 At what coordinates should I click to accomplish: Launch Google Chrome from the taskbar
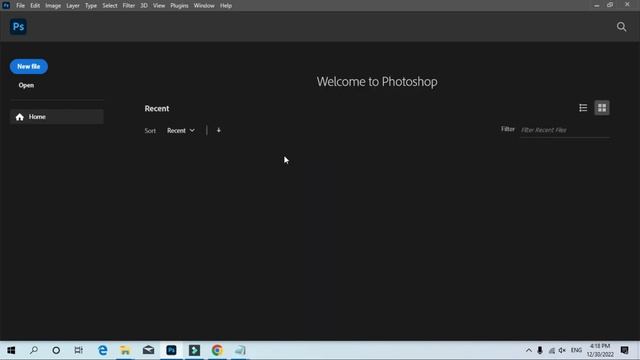(217, 350)
